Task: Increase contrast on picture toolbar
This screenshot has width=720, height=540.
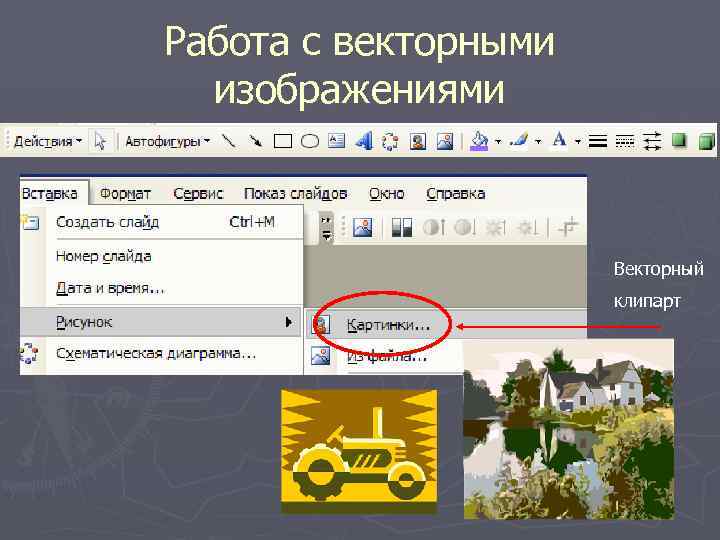Action: pos(433,227)
